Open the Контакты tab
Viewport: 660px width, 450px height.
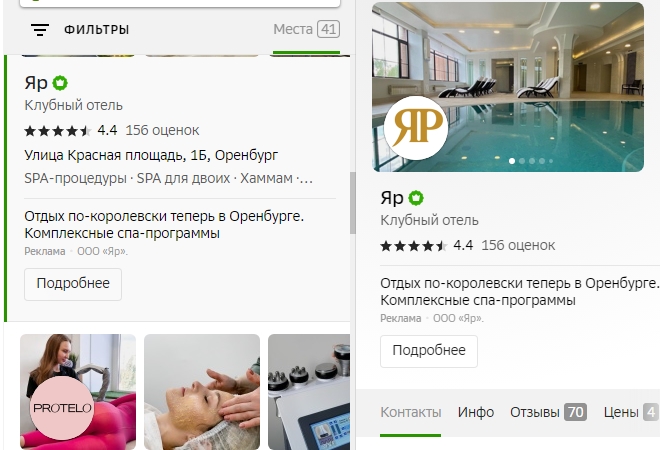click(x=410, y=412)
